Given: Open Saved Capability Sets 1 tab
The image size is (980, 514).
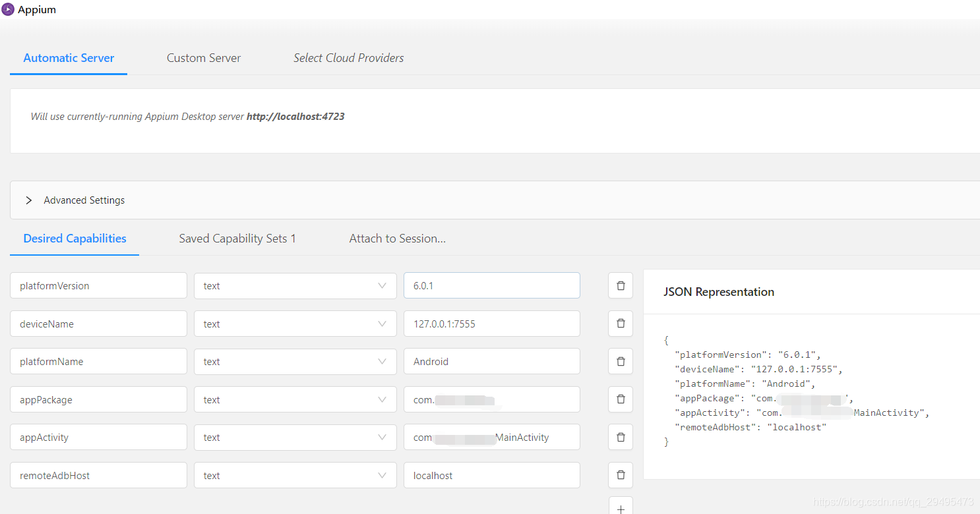Looking at the screenshot, I should [237, 239].
